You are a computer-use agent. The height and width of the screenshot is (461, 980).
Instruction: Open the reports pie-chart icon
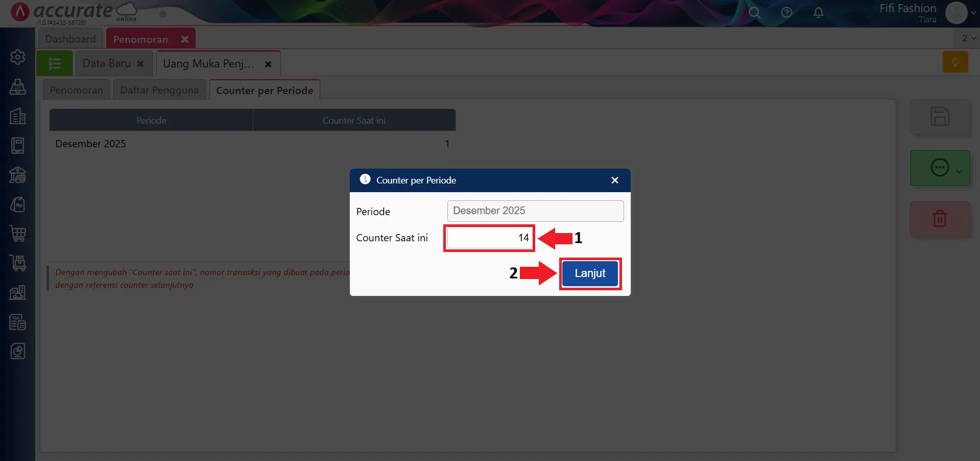pyautogui.click(x=18, y=351)
